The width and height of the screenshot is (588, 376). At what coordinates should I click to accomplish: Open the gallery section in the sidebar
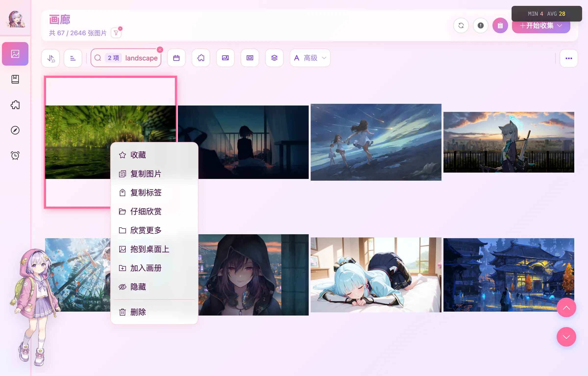(x=15, y=54)
